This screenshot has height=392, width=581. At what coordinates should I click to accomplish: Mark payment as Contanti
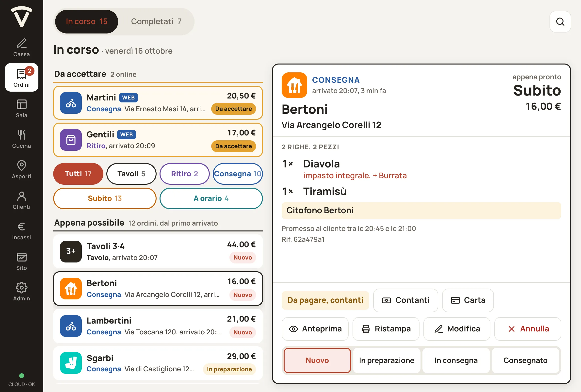405,300
